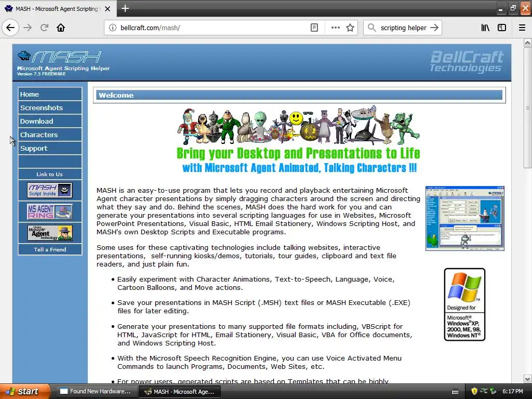The height and width of the screenshot is (399, 532).
Task: Reload the page with the refresh icon
Action: pyautogui.click(x=44, y=28)
